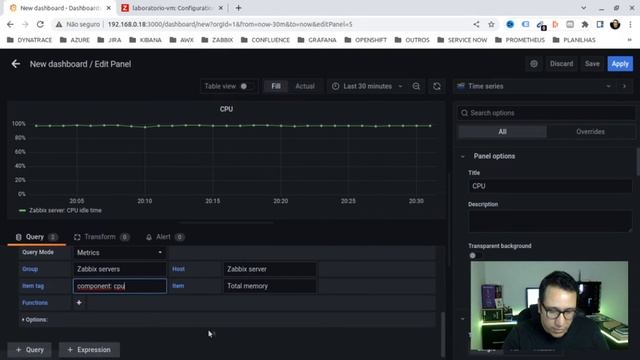Close the laboratorio-vm browser tab
640x360 pixels.
tap(221, 8)
